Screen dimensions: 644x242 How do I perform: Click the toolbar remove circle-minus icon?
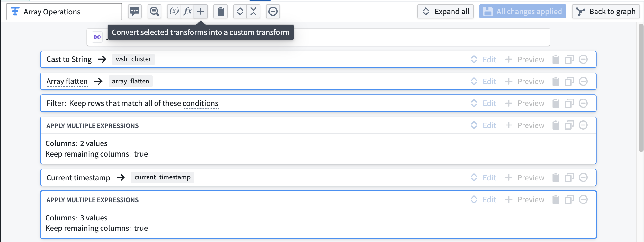[x=273, y=12]
